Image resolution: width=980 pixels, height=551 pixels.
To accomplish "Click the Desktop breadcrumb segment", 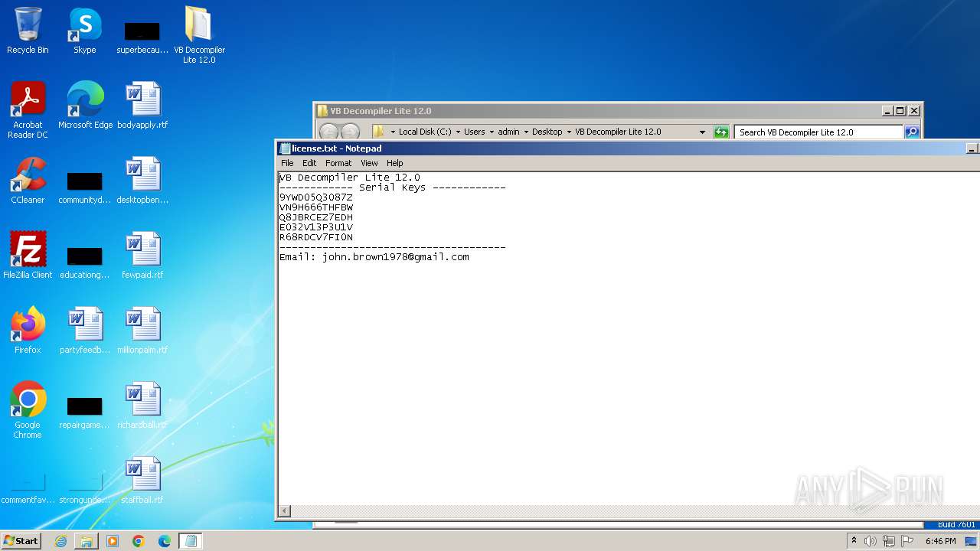I will [x=547, y=132].
